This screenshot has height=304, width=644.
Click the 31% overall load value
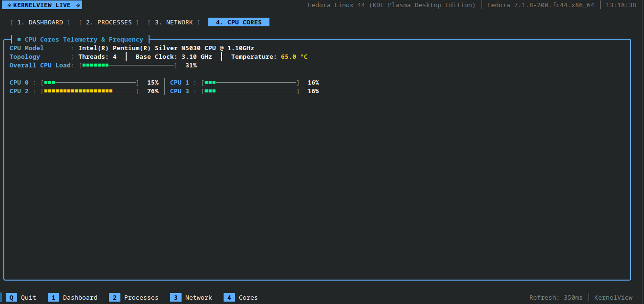(191, 65)
